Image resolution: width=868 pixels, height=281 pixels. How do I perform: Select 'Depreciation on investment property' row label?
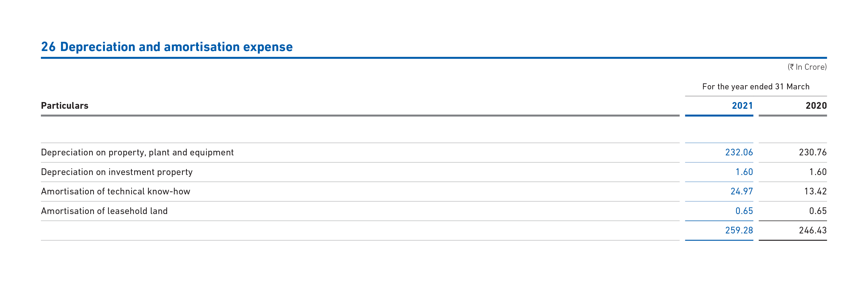(x=116, y=172)
